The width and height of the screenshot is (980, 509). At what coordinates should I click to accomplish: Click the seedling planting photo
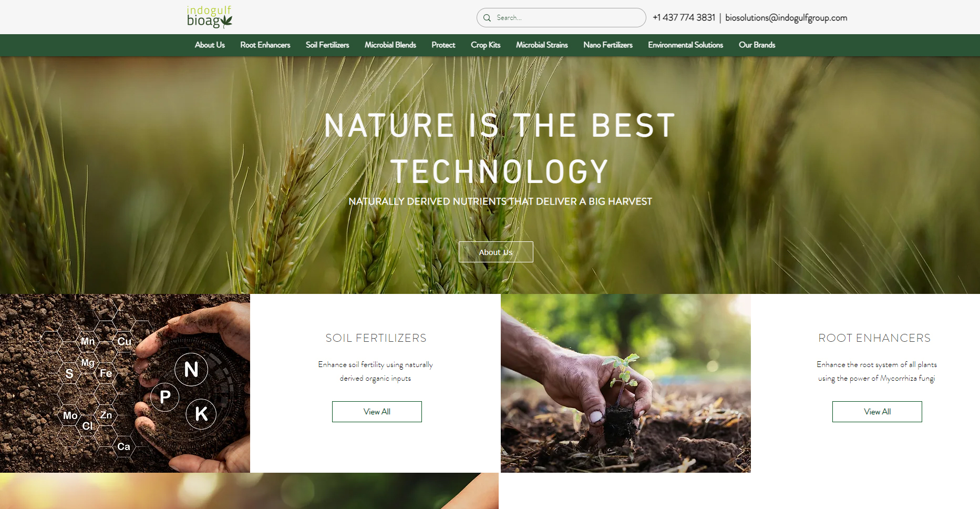625,383
